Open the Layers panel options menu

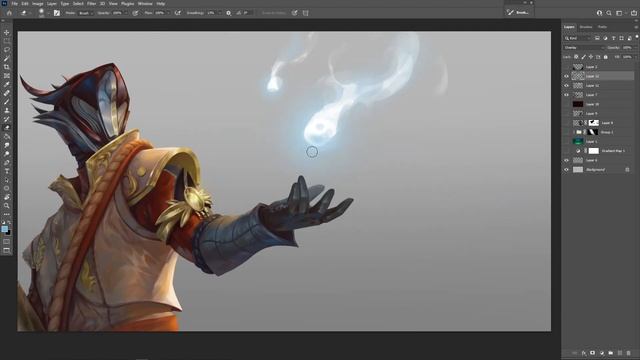pos(636,27)
